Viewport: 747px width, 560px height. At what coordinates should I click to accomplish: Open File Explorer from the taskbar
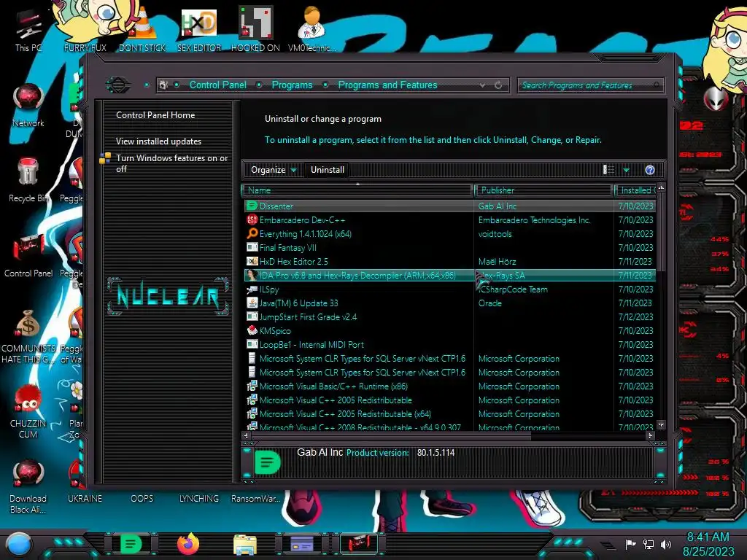(x=245, y=545)
